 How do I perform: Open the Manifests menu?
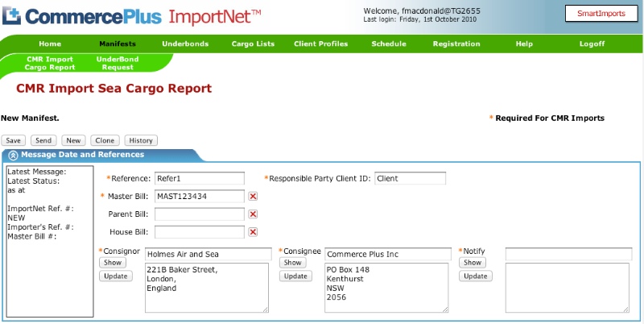(118, 44)
